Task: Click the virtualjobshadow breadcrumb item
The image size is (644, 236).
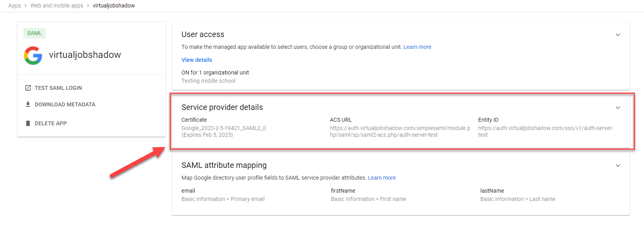Action: (x=114, y=6)
